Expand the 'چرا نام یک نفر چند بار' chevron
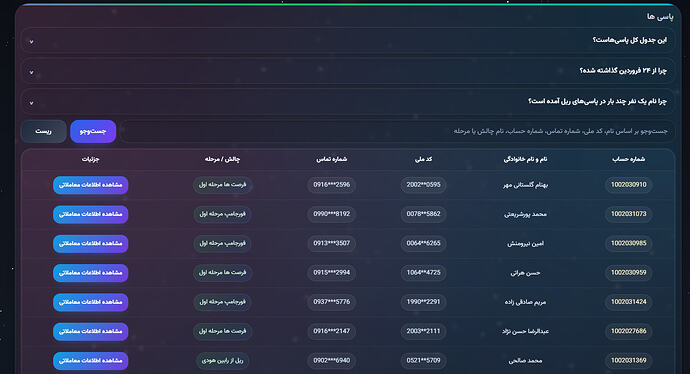 pyautogui.click(x=31, y=103)
